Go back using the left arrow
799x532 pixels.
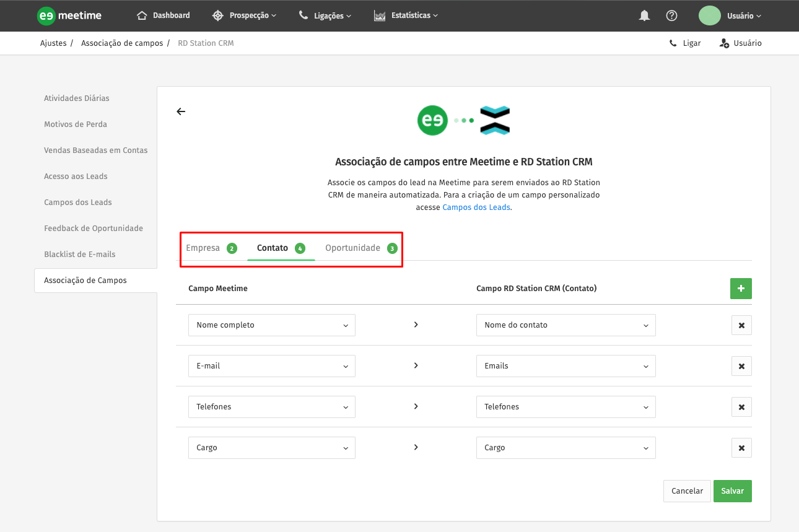(181, 111)
